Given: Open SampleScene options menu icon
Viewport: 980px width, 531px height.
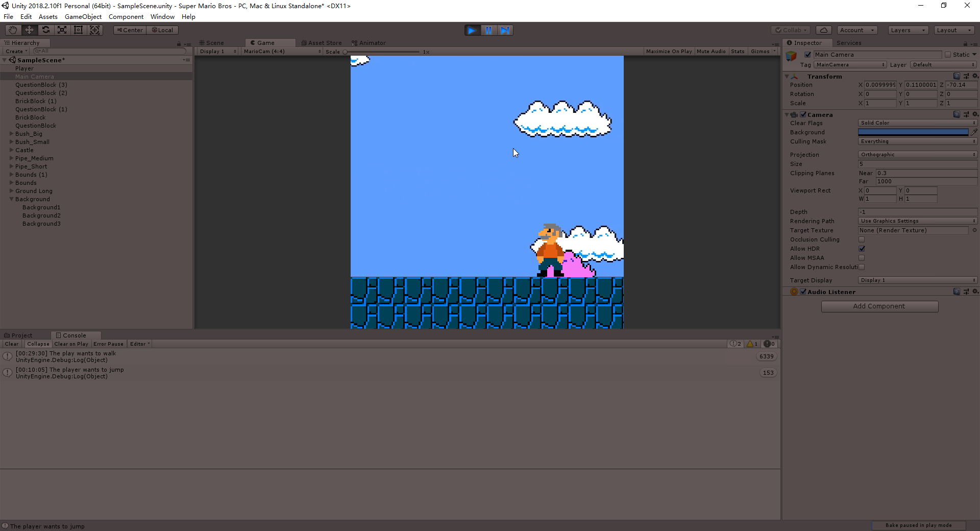Looking at the screenshot, I should point(187,60).
